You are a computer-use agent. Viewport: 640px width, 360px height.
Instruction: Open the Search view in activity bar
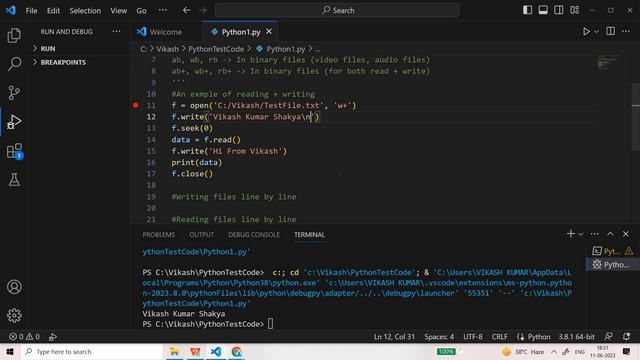[x=14, y=64]
